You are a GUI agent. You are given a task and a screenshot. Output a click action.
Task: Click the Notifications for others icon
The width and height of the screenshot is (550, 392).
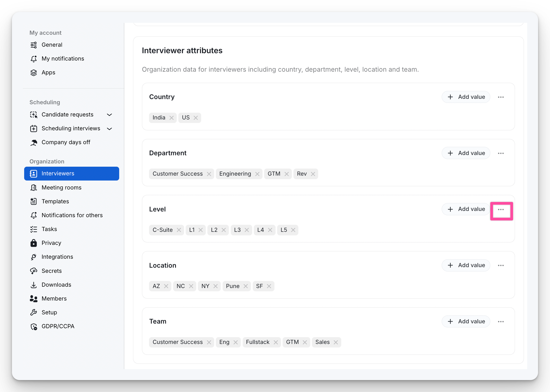[x=34, y=215]
